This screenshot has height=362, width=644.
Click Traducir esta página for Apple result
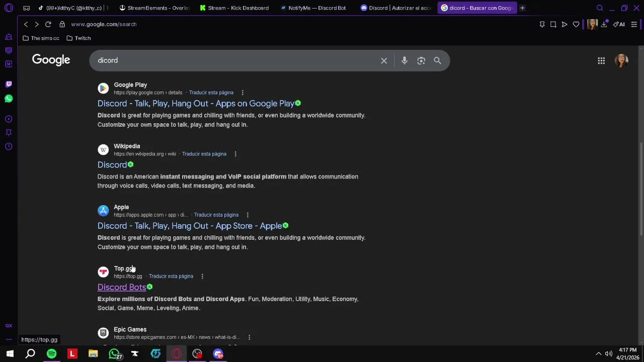click(x=216, y=215)
